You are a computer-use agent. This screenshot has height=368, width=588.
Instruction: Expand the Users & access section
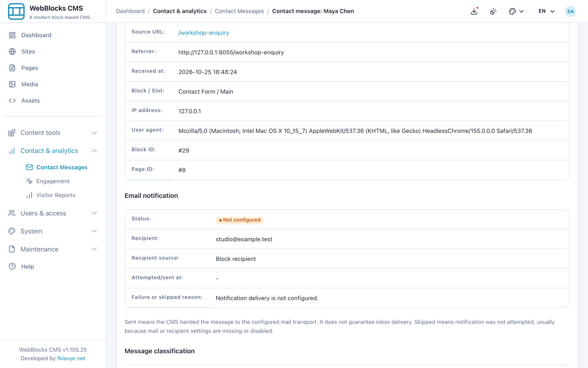point(53,213)
